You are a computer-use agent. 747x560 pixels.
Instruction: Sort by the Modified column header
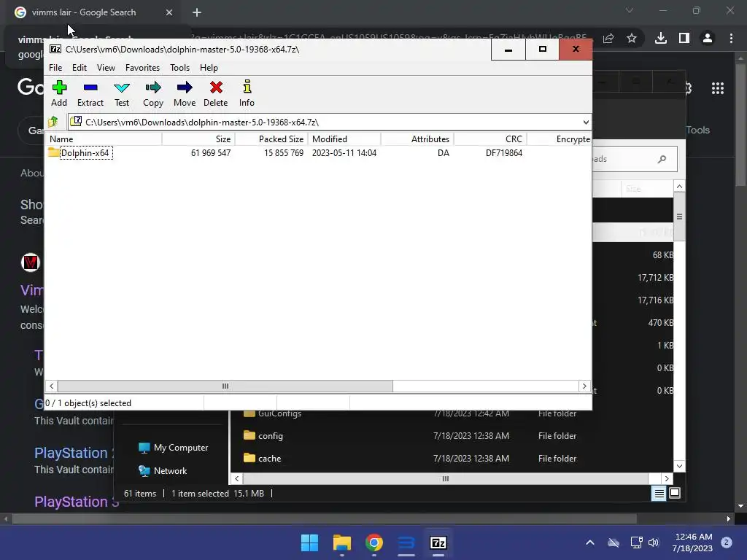tap(344, 139)
